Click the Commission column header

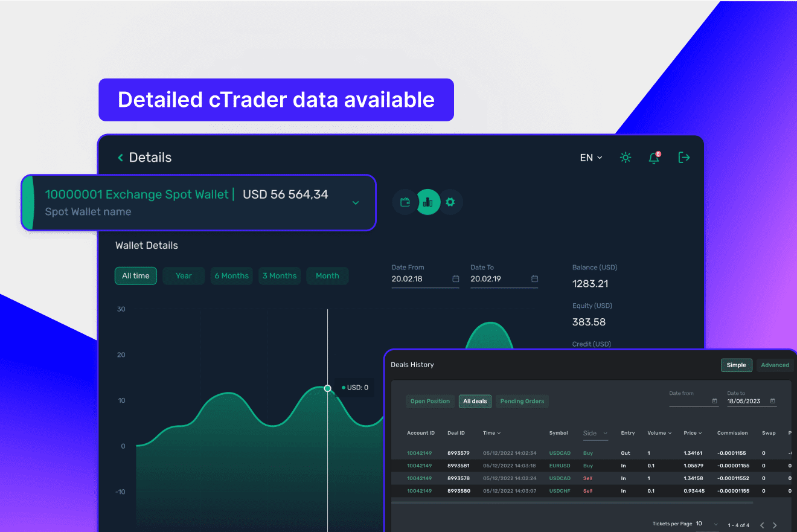(x=732, y=433)
